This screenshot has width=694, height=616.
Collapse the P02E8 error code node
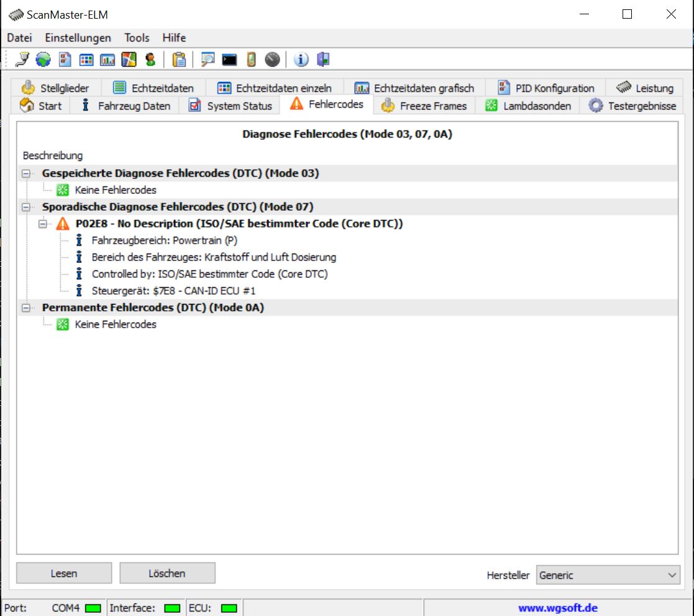(x=43, y=224)
